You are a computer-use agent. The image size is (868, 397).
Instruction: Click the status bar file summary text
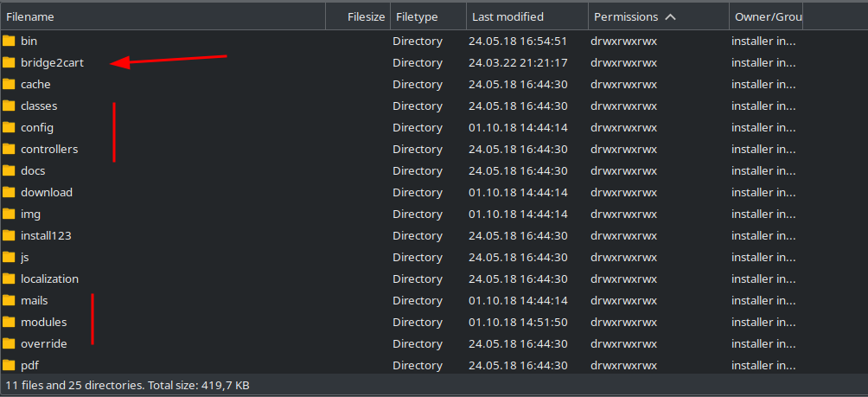(128, 384)
